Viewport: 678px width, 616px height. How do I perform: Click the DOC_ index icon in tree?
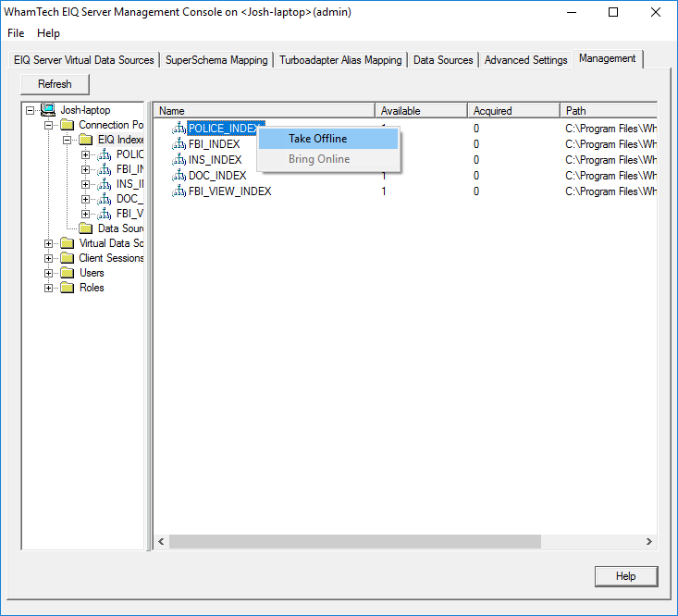(x=105, y=199)
